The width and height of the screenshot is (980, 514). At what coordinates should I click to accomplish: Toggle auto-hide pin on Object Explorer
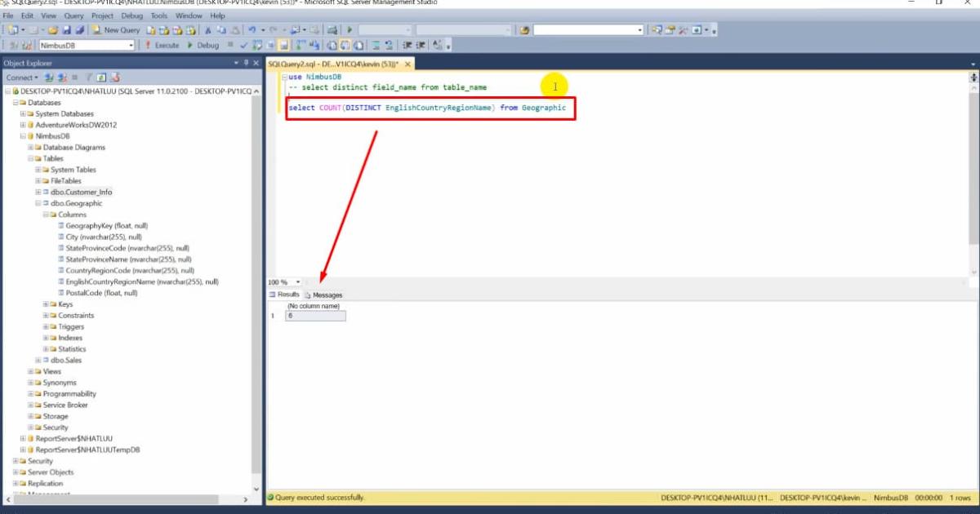[246, 63]
